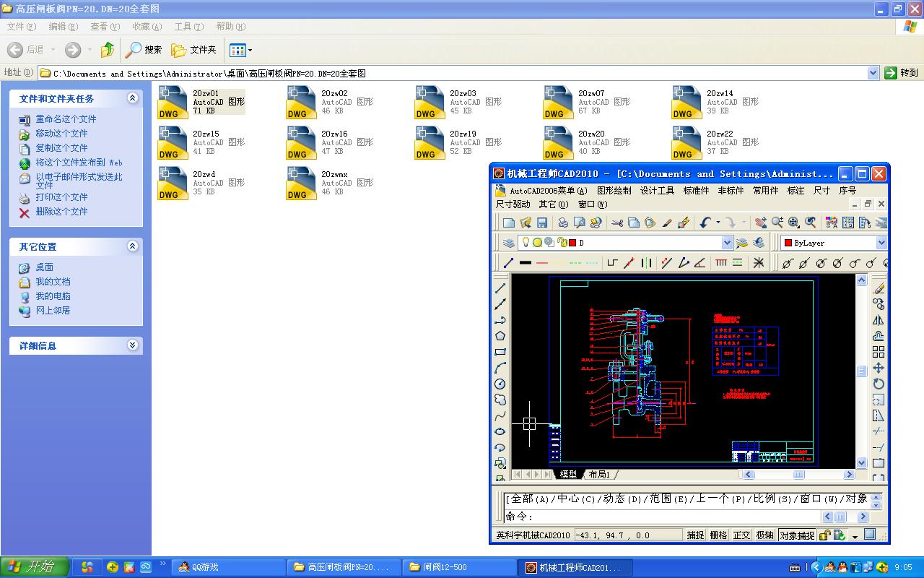Toggle 栅格 grid display in status bar

(x=718, y=535)
